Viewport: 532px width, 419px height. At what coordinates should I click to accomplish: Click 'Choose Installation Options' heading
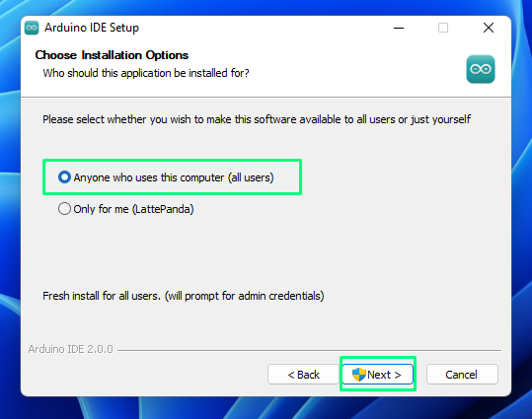112,55
